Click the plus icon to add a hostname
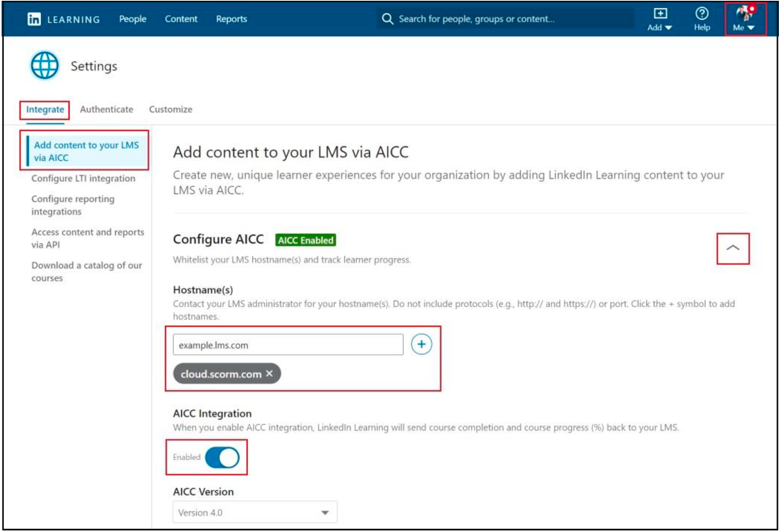Image resolution: width=779 pixels, height=532 pixels. tap(422, 344)
